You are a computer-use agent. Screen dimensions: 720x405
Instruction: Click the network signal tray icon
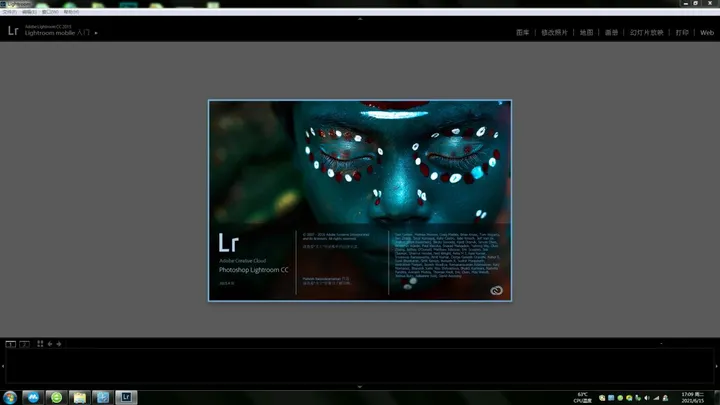(x=656, y=398)
